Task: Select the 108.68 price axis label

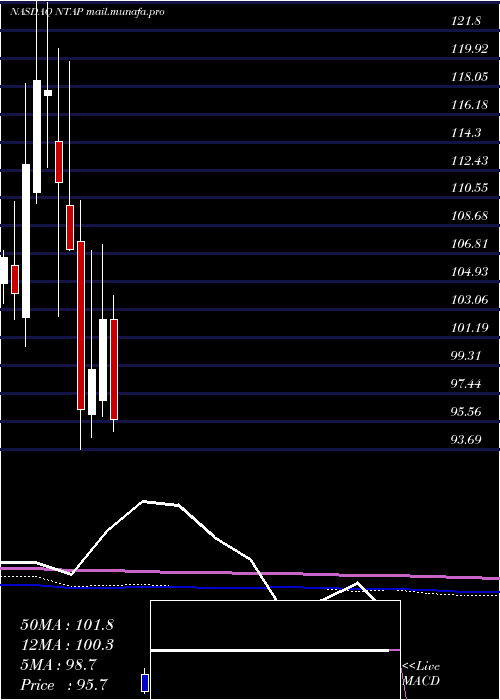Action: pyautogui.click(x=470, y=216)
